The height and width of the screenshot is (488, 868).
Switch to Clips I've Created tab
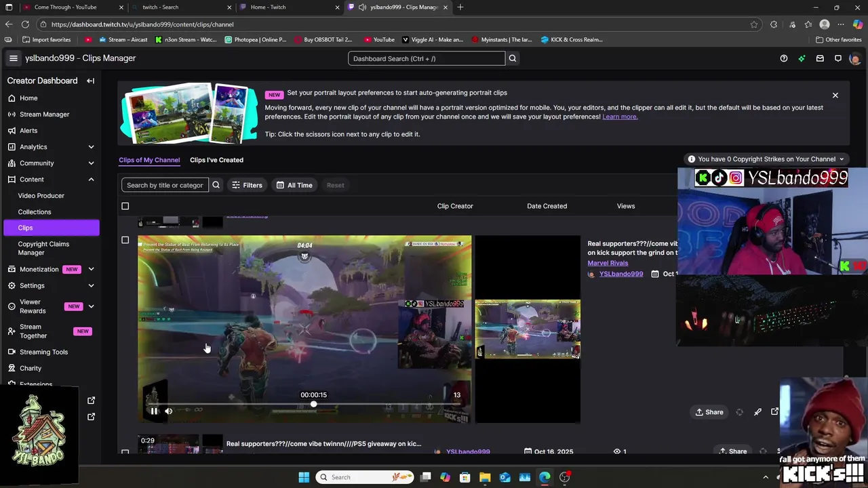tap(216, 160)
